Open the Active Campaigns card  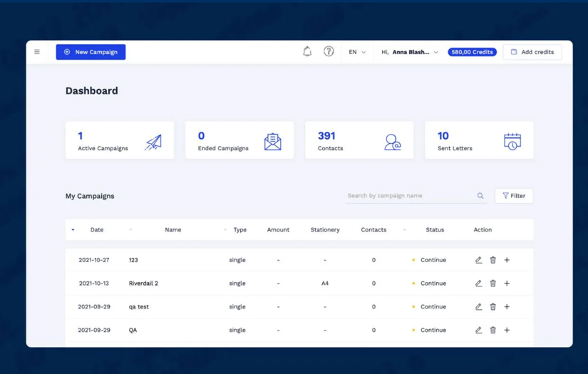(x=119, y=140)
